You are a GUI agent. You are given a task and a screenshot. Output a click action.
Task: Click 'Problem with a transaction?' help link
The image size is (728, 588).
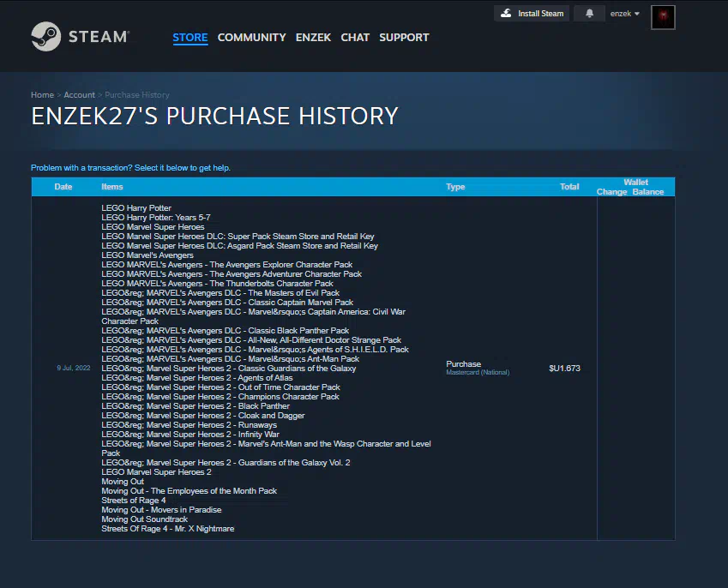130,167
